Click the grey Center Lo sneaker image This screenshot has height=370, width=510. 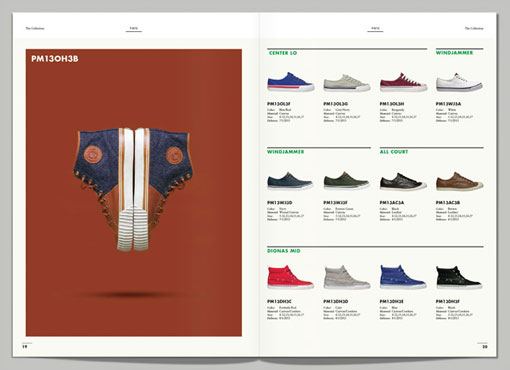(347, 83)
